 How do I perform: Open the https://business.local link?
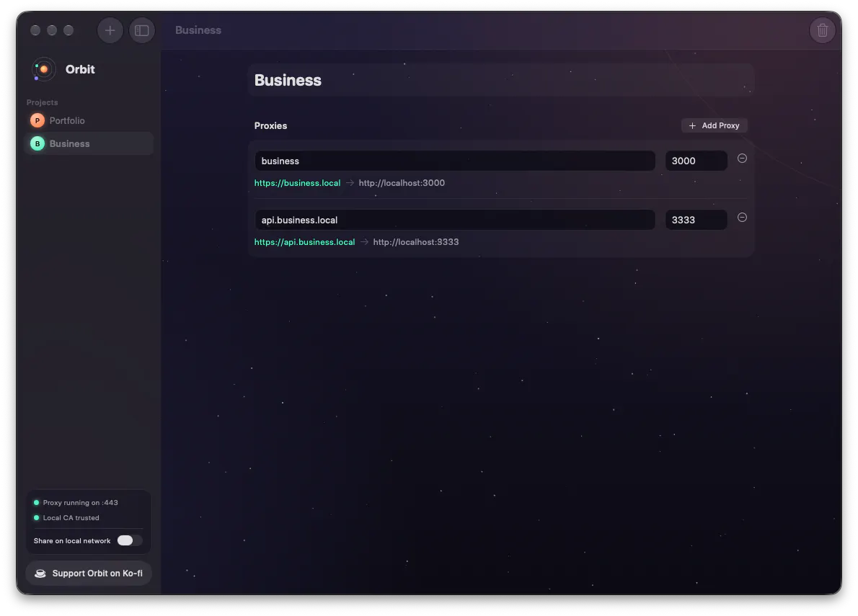[297, 183]
